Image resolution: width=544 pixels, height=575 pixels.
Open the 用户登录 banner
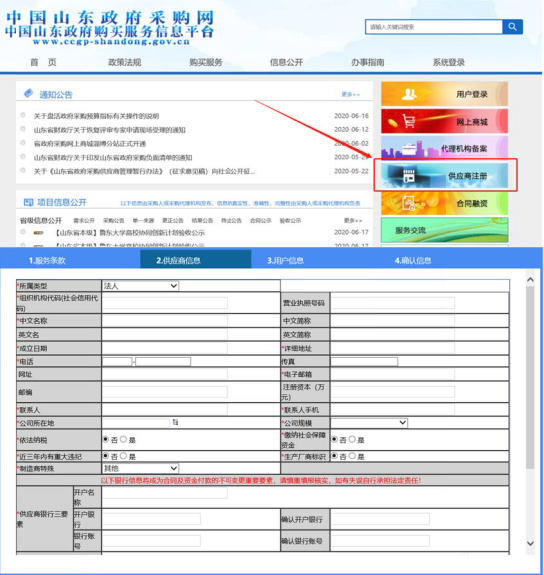[444, 94]
